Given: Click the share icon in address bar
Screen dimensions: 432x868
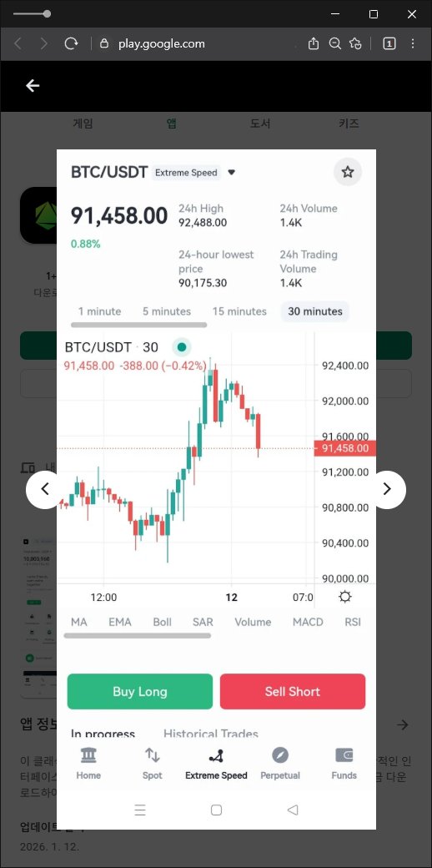Looking at the screenshot, I should [313, 43].
